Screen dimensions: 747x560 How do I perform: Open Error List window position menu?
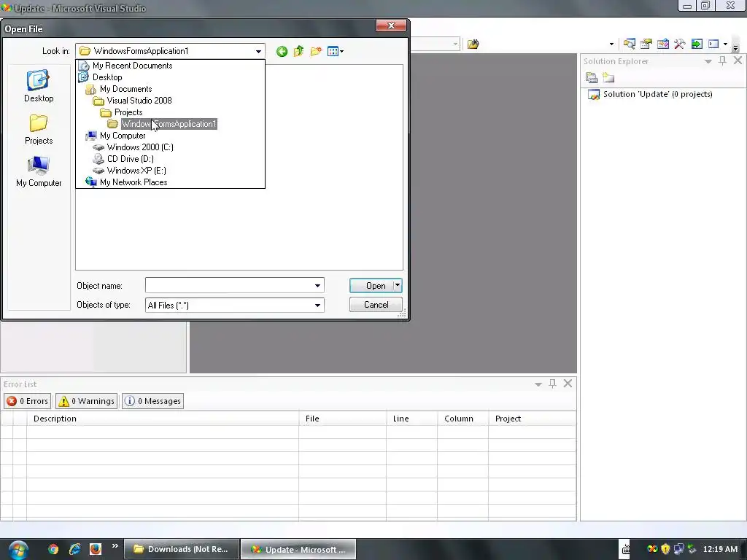coord(538,384)
